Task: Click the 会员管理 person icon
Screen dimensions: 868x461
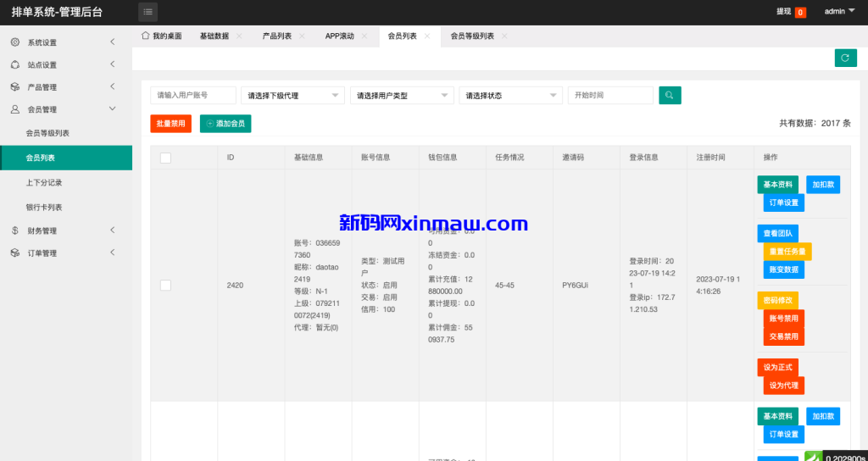Action: (x=15, y=109)
